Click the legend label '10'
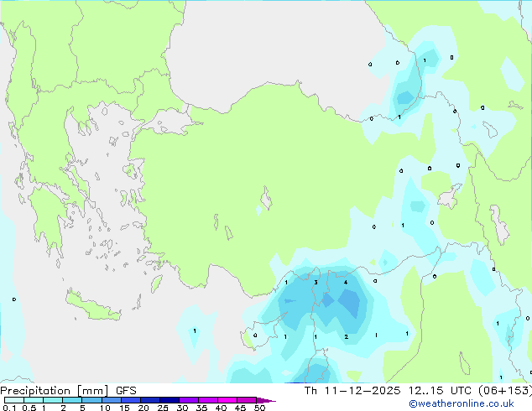This screenshot has width=532, height=411. 105,408
